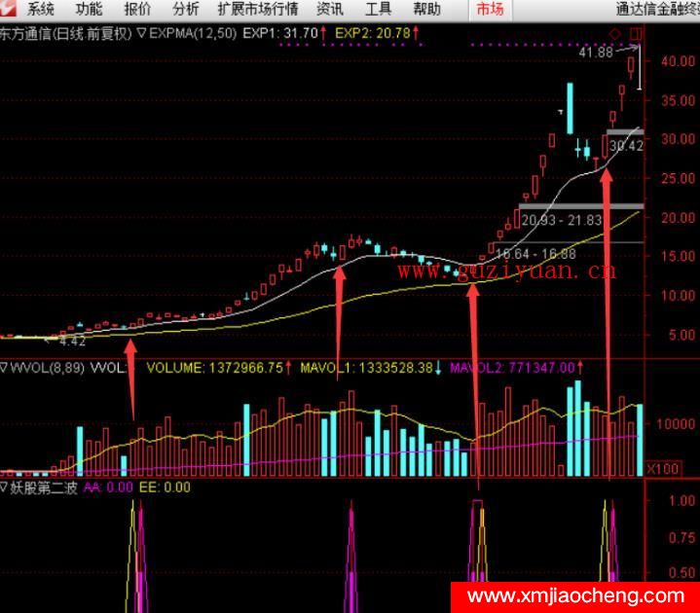Viewport: 700px width, 613px height.
Task: Open the 资讯 menu
Action: tap(330, 10)
